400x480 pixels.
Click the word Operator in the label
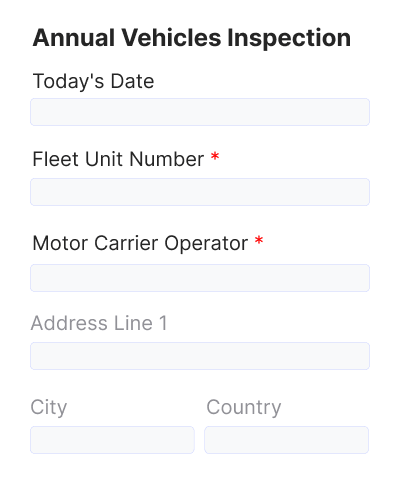[x=206, y=244]
